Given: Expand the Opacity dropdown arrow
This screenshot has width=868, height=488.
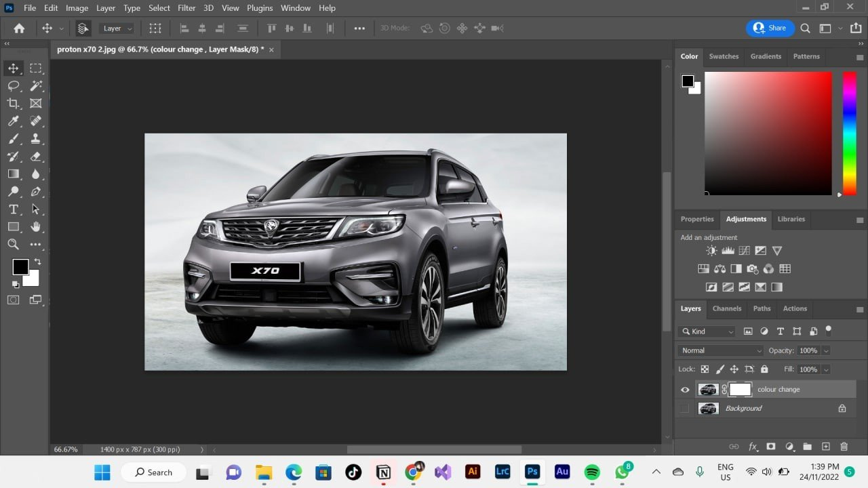Looking at the screenshot, I should click(x=825, y=350).
